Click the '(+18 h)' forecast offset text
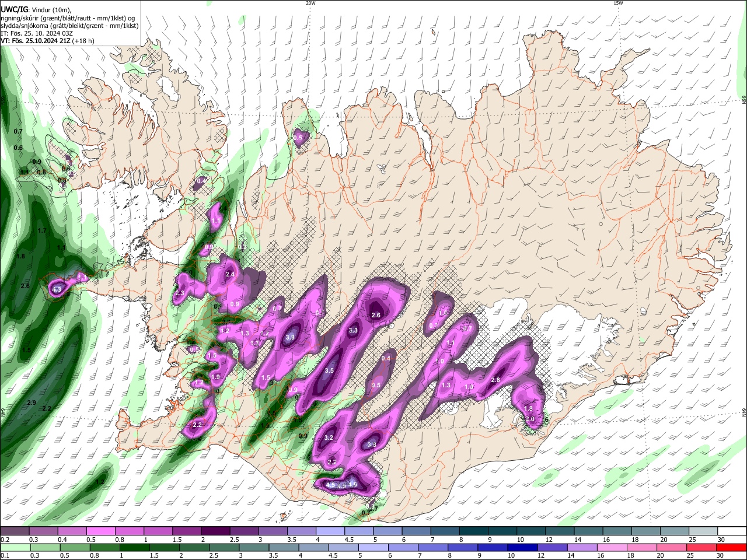 click(83, 41)
